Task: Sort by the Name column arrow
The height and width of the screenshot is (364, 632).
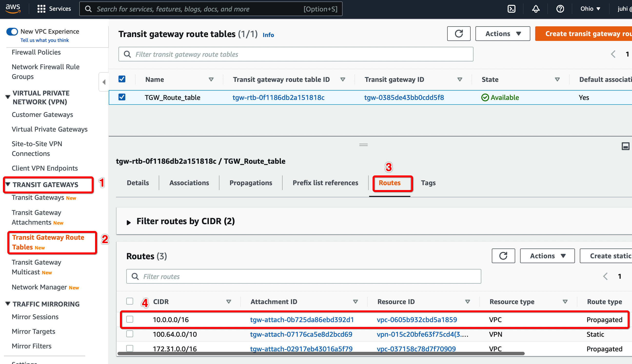Action: pyautogui.click(x=211, y=79)
